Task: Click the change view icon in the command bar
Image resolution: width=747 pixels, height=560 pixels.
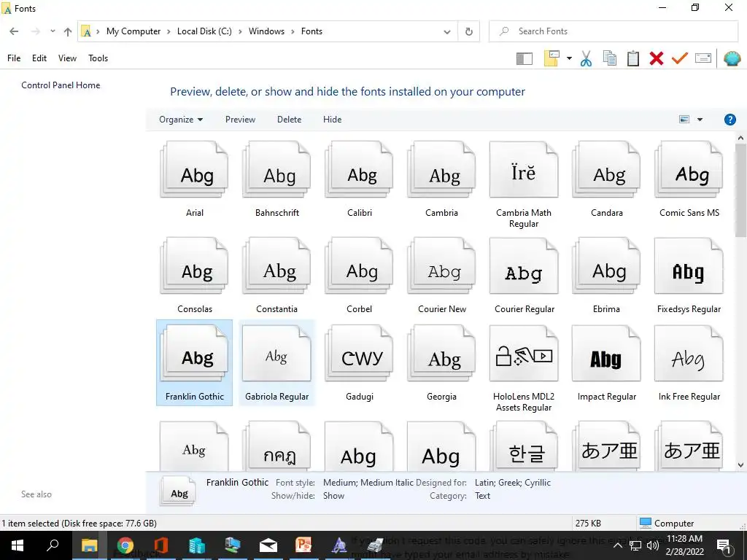Action: (x=684, y=120)
